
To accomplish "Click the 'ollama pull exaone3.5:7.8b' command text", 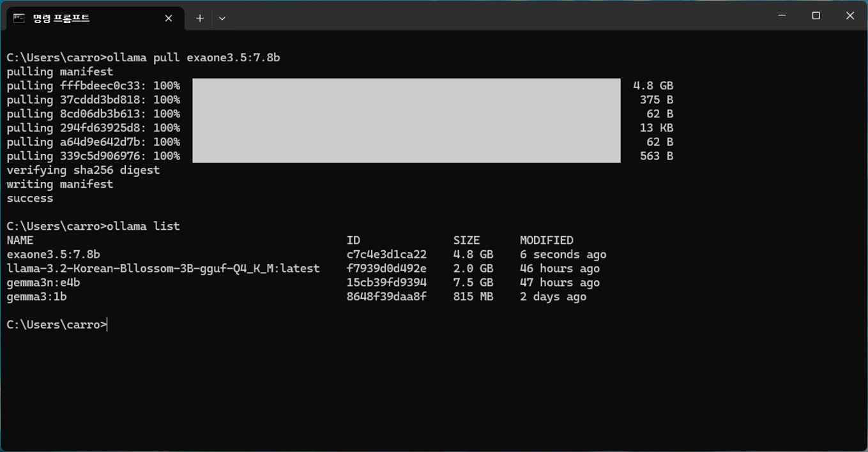I will [194, 57].
